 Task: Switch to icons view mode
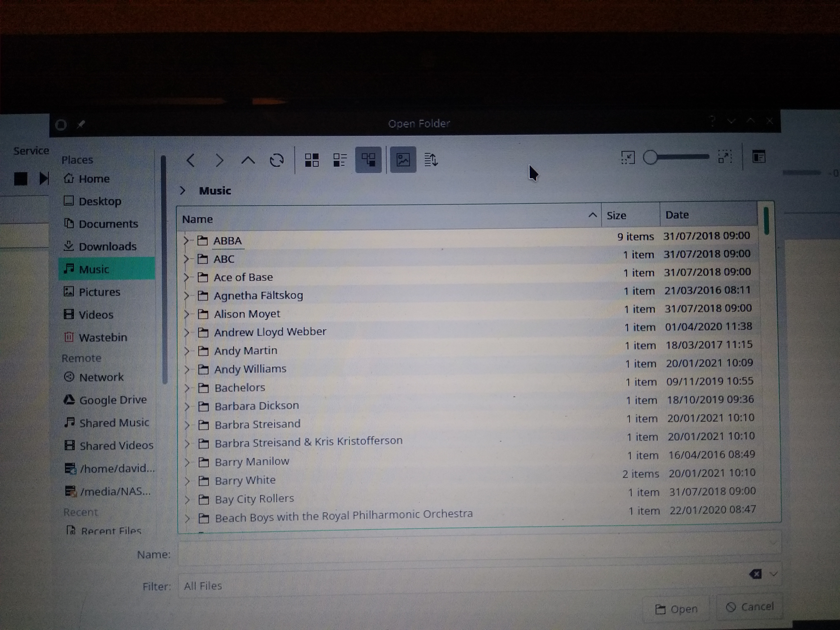click(312, 160)
